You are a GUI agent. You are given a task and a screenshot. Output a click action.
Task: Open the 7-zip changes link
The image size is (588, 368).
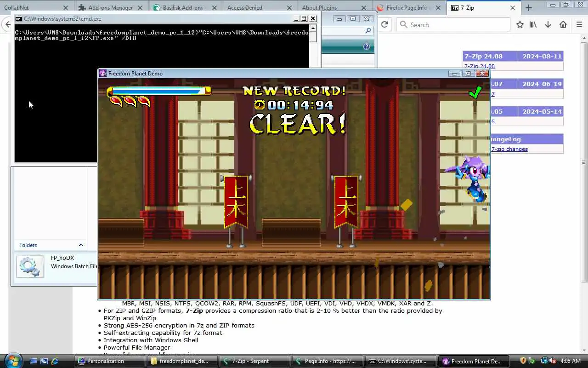tap(509, 149)
